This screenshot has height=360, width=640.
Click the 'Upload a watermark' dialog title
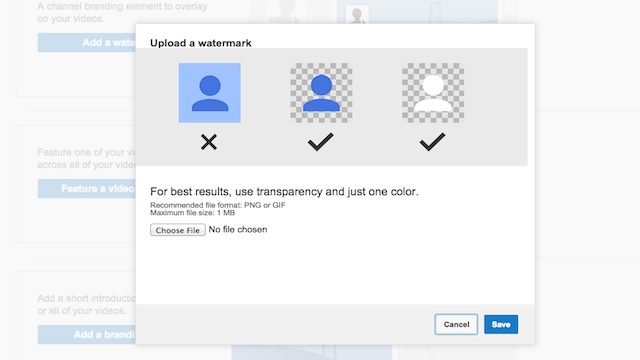tap(200, 43)
